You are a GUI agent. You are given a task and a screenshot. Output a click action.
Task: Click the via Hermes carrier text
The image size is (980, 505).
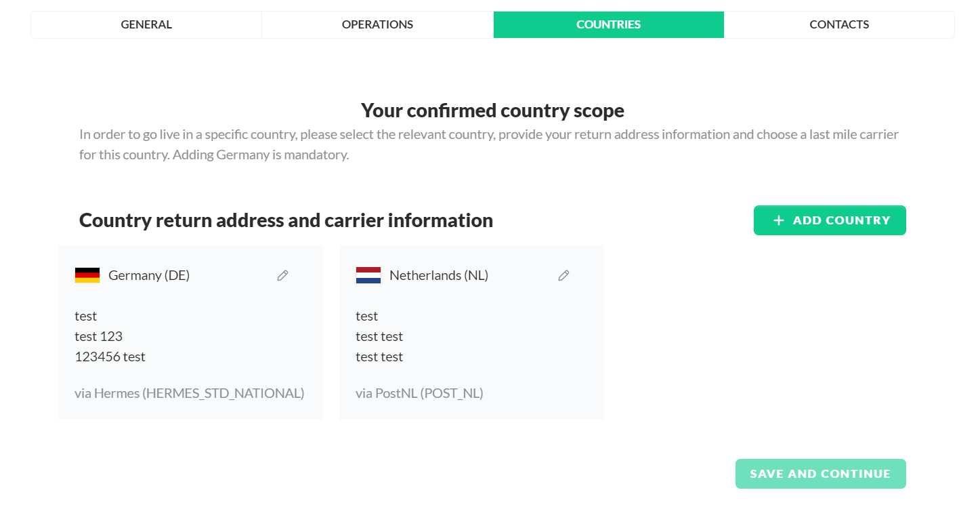(x=190, y=393)
